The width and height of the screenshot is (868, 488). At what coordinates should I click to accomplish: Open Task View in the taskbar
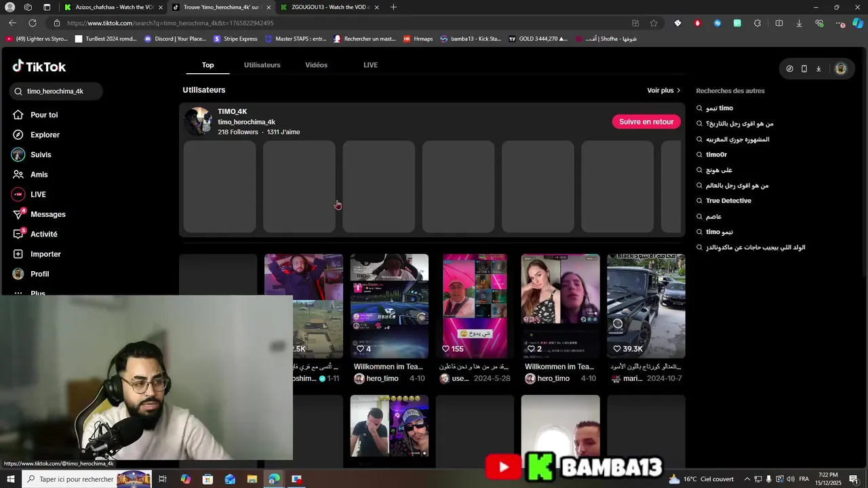coord(163,479)
